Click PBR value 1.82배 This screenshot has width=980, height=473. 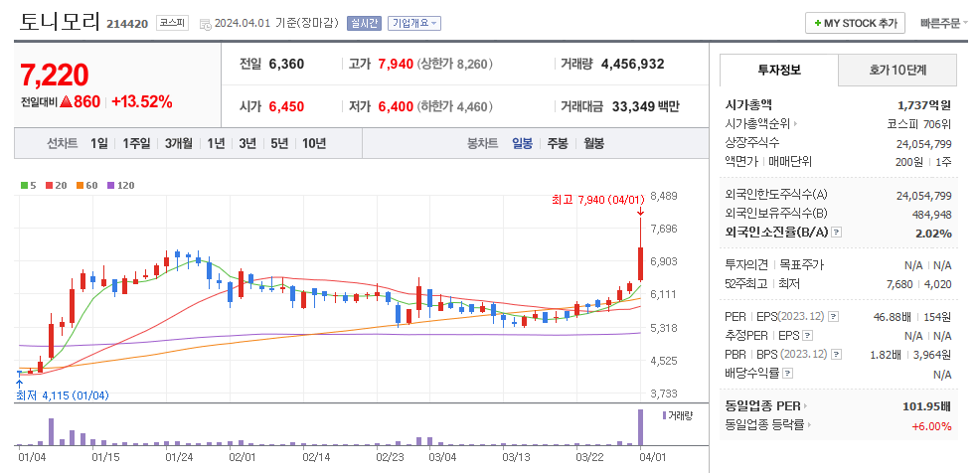point(885,355)
